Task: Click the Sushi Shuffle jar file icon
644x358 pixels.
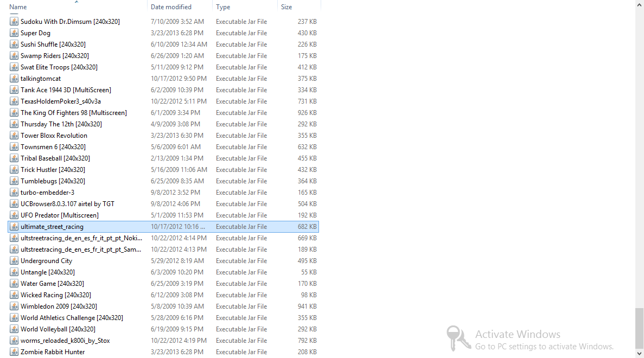Action: click(14, 44)
